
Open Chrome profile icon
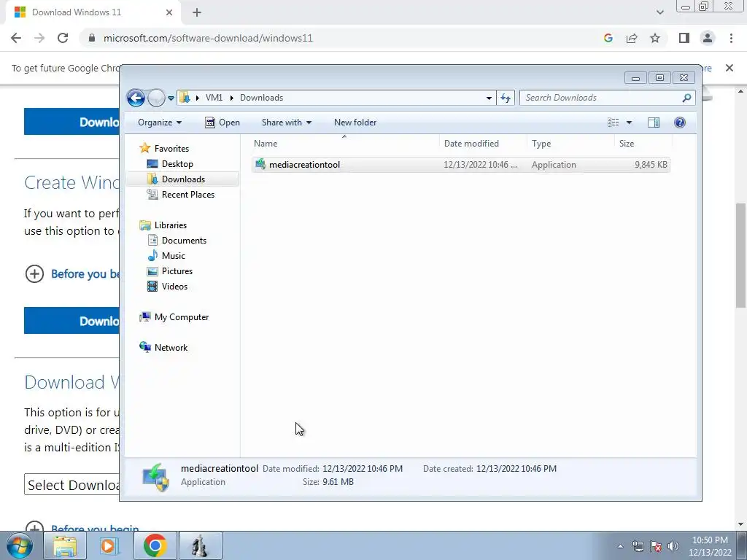tap(708, 38)
